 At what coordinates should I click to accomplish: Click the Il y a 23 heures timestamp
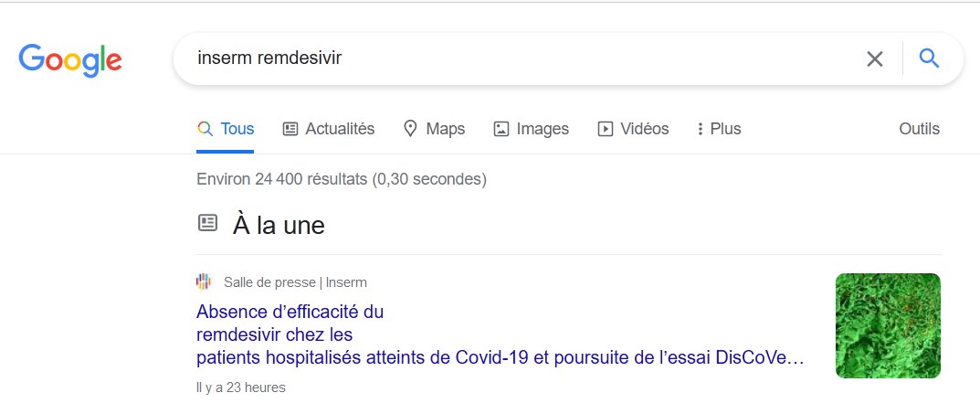[x=240, y=387]
